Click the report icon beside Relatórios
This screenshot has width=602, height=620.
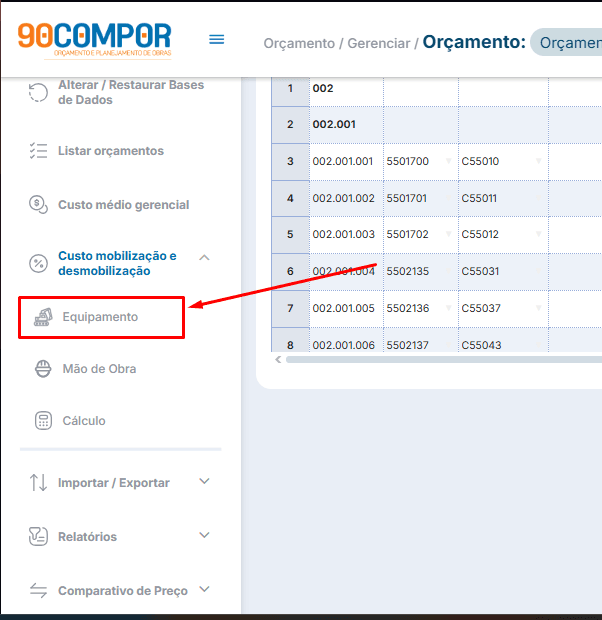click(38, 537)
